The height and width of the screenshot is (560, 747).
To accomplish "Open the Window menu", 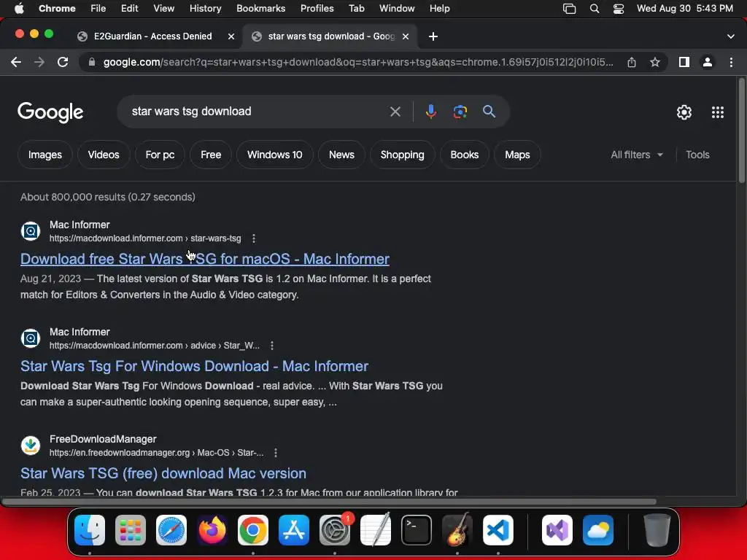I will pyautogui.click(x=397, y=9).
